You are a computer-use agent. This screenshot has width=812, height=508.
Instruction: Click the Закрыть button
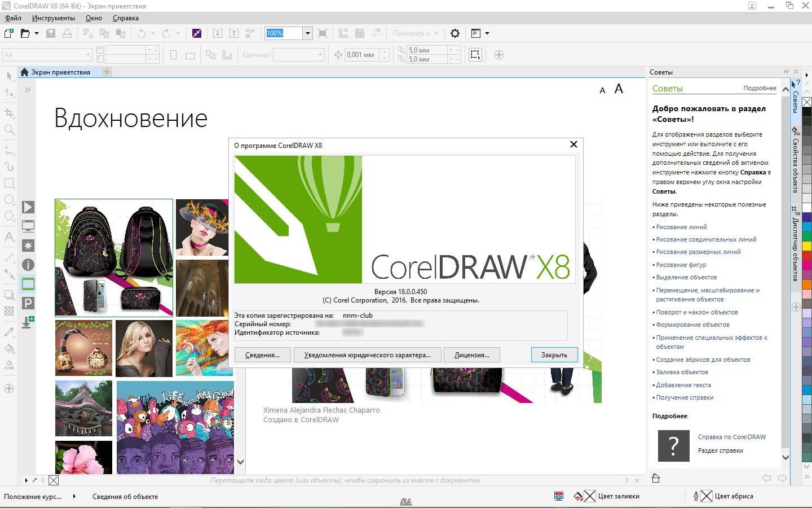[554, 355]
